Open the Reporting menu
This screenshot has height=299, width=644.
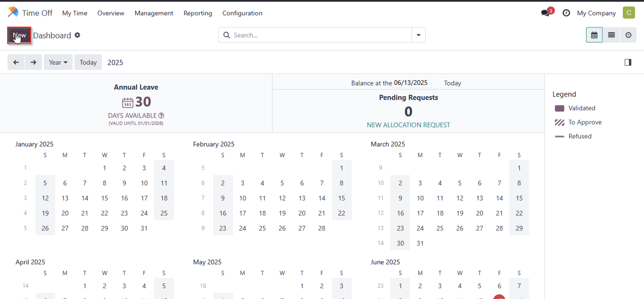(x=198, y=13)
